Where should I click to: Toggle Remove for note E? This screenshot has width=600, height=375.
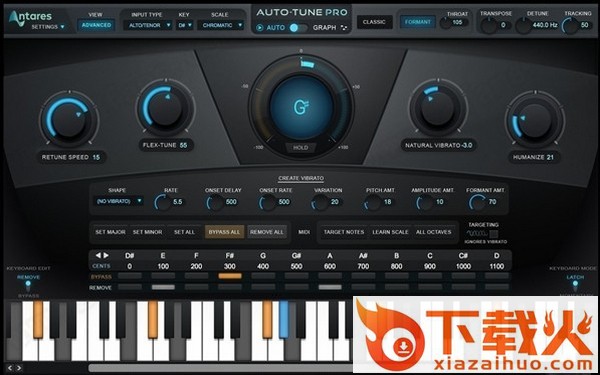163,287
